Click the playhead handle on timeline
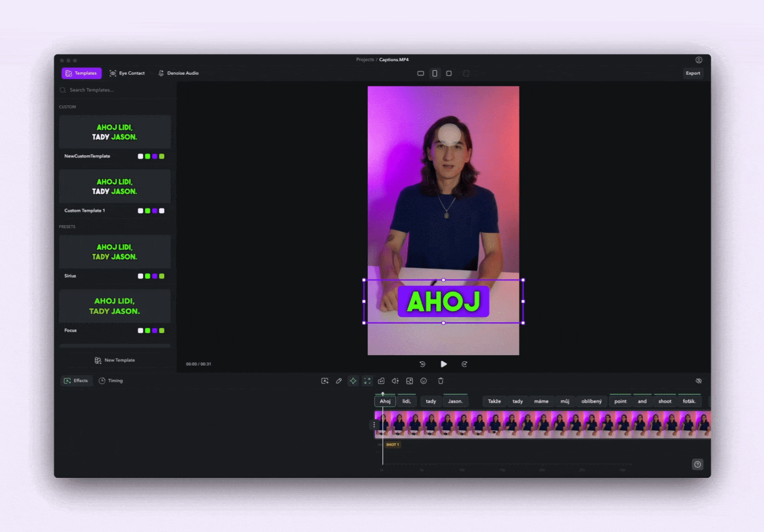Image resolution: width=764 pixels, height=532 pixels. 383,394
